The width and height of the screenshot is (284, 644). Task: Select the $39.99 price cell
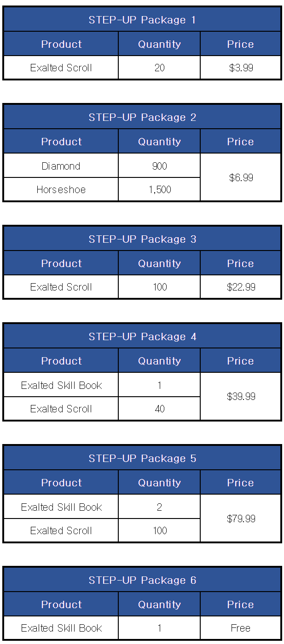click(240, 397)
